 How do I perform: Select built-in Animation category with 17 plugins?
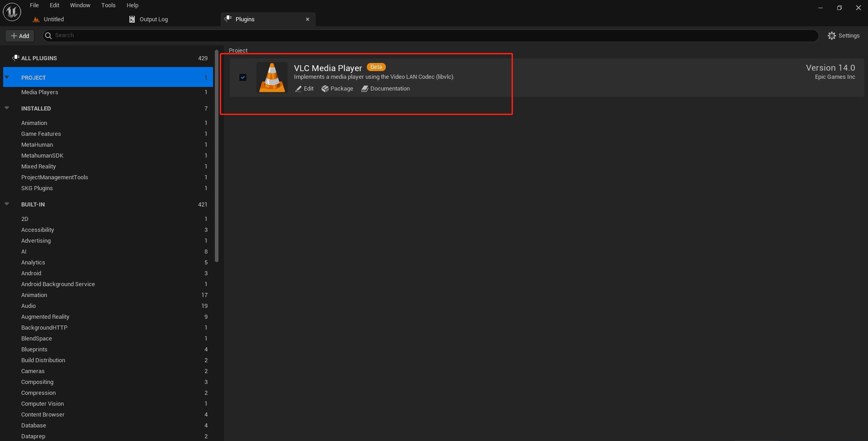[x=108, y=295]
